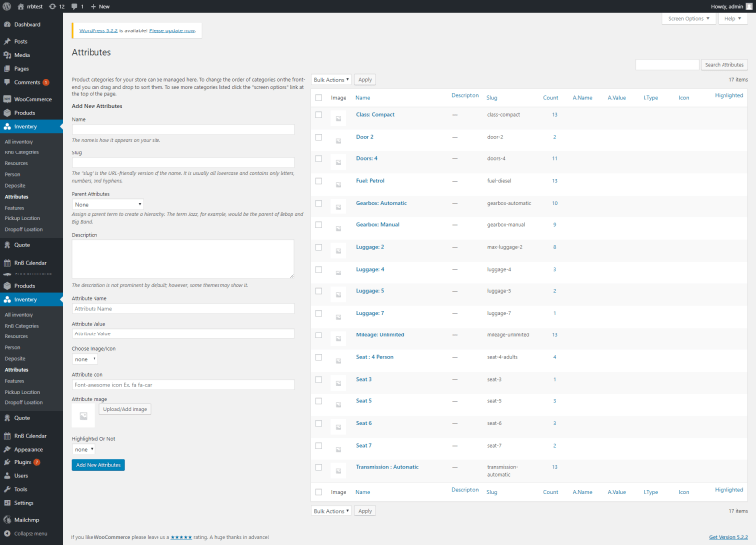Image resolution: width=756 pixels, height=545 pixels.
Task: Click the Attribute Image placeholder thumbnail
Action: (84, 416)
